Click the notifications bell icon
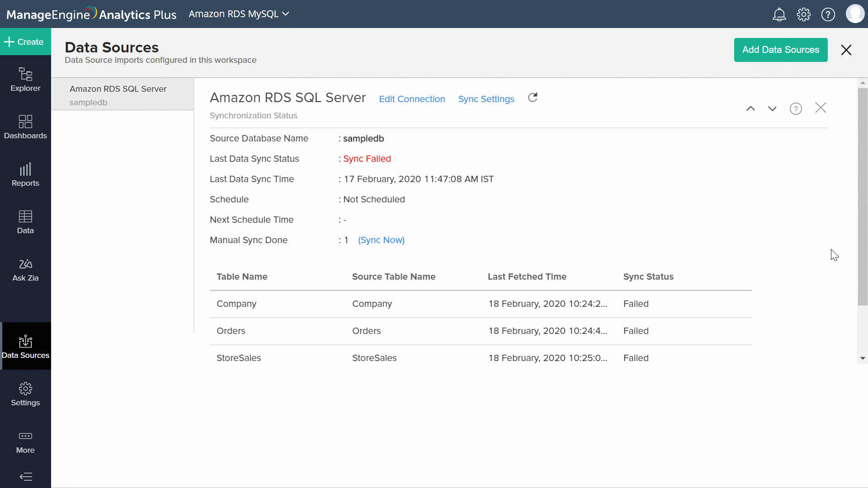 point(779,14)
